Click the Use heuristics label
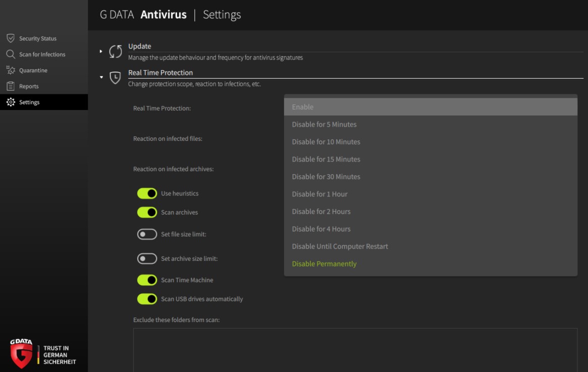This screenshot has height=372, width=588. [180, 193]
